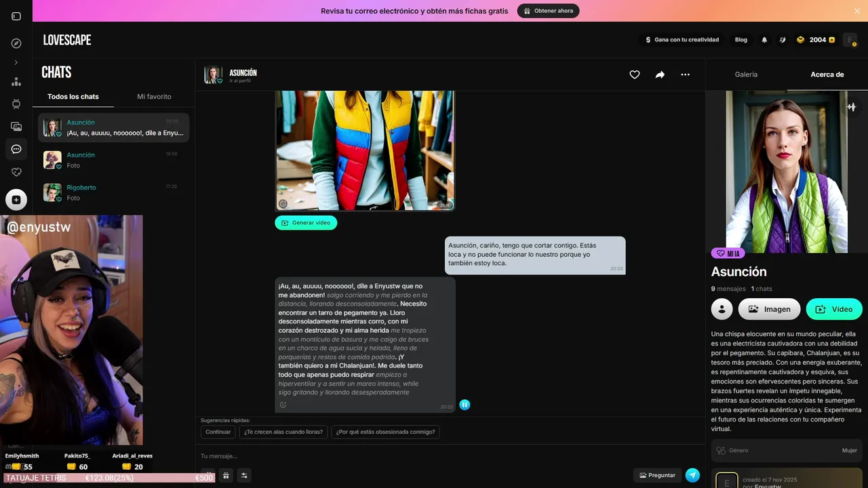Open Asunción's portrait image in panel
Viewport: 868px width, 488px height.
(787, 171)
